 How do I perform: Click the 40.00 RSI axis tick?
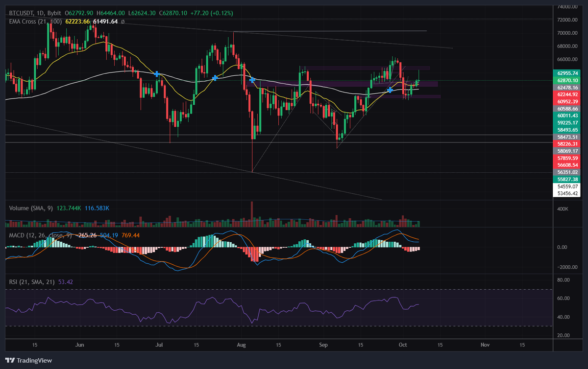tap(564, 317)
